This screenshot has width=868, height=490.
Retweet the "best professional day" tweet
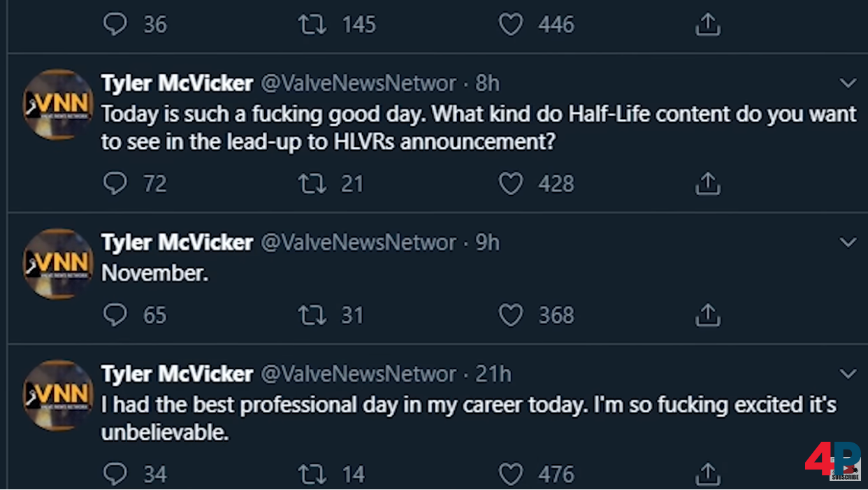pos(312,475)
